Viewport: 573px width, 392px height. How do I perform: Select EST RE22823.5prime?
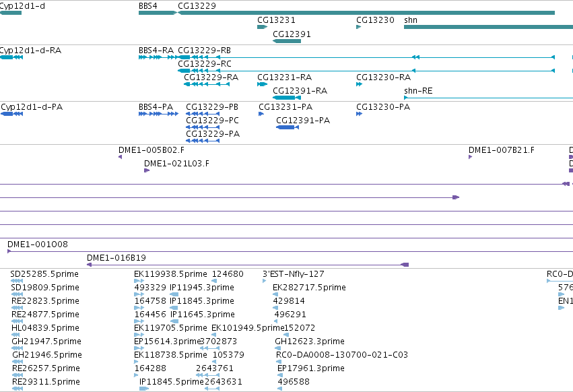pos(17,308)
